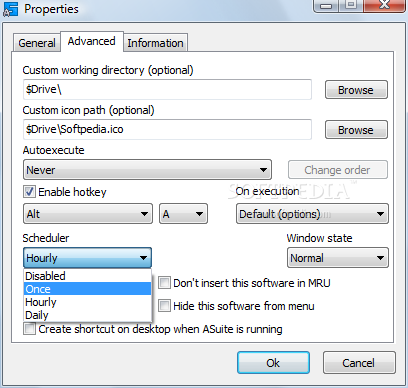Screen dimensions: 408x388
Task: Uncheck Enable hotkey checkbox
Action: point(29,192)
